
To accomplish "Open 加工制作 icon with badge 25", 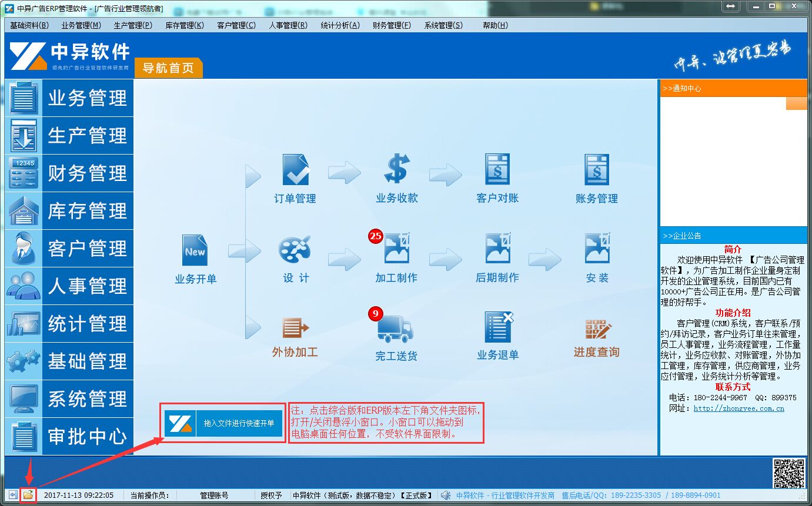I will pyautogui.click(x=396, y=248).
